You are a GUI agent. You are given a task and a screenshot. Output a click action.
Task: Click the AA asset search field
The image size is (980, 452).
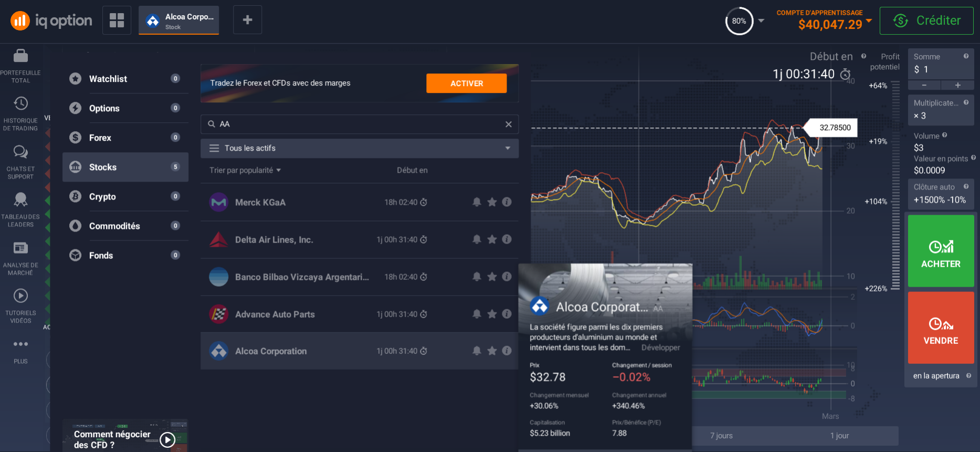point(360,124)
